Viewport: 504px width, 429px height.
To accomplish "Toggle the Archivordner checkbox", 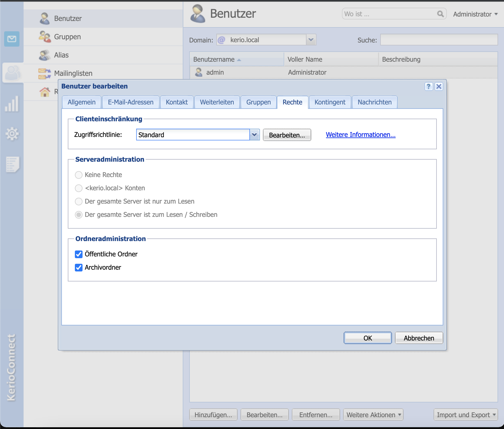I will coord(79,268).
